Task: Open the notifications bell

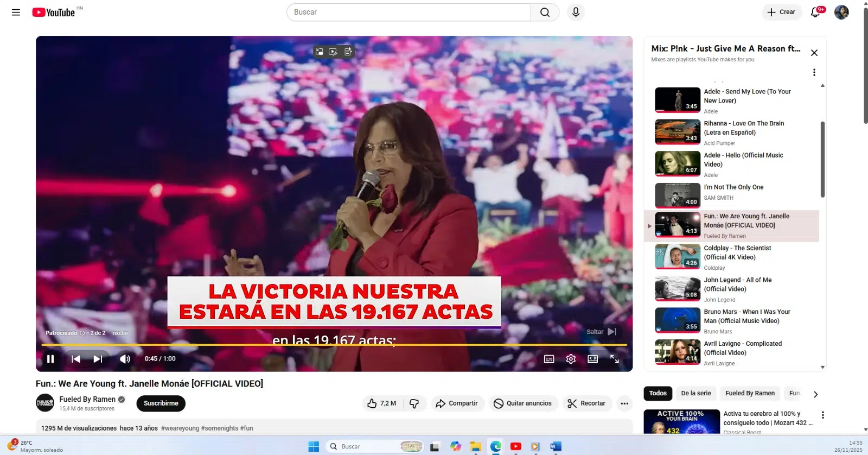Action: [815, 12]
